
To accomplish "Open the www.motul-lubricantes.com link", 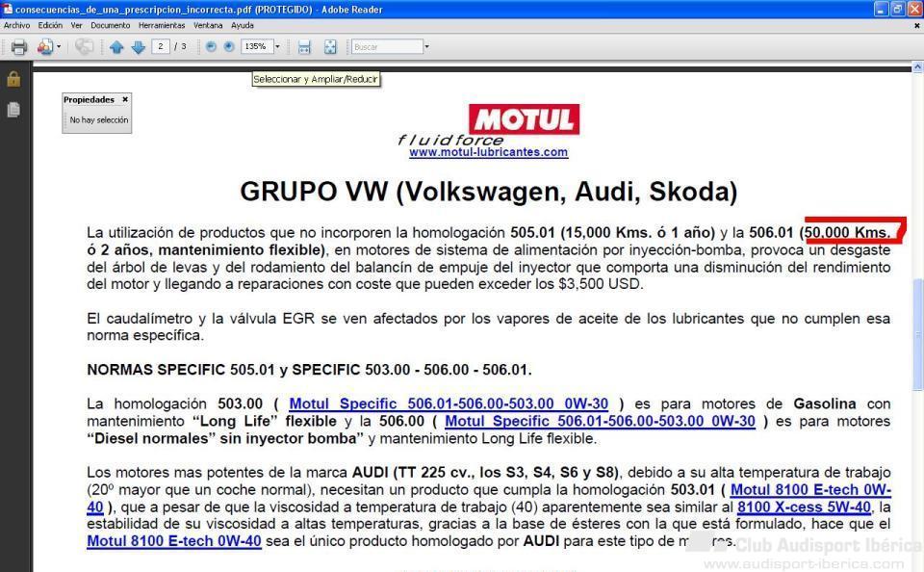I will tap(489, 152).
